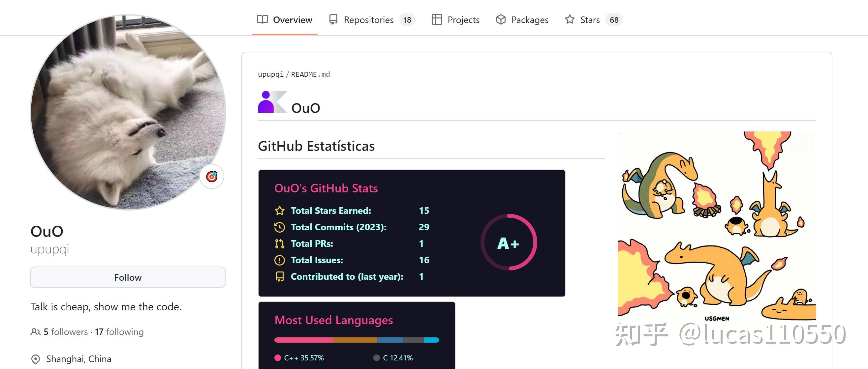Viewport: 868px width, 369px height.
Task: Switch to the Stars tab
Action: (x=590, y=20)
